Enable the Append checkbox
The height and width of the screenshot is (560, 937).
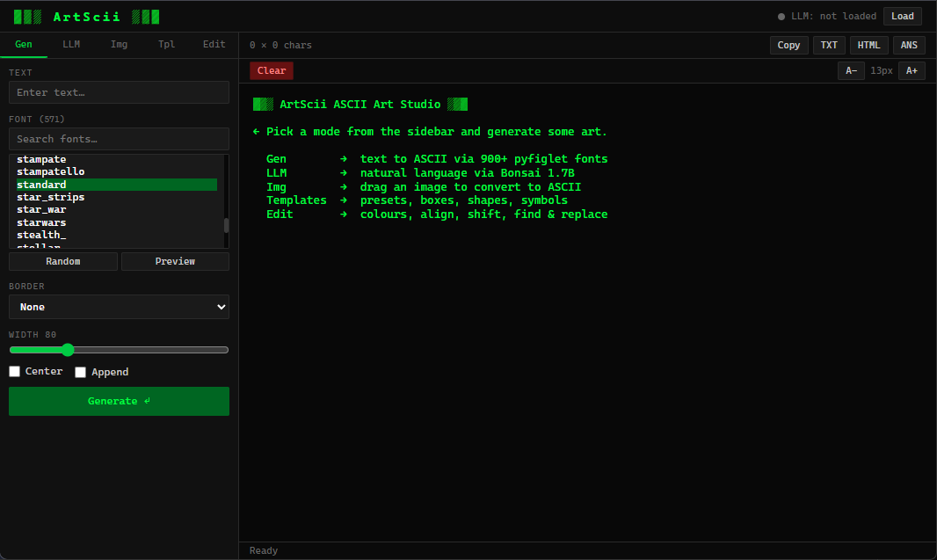80,373
